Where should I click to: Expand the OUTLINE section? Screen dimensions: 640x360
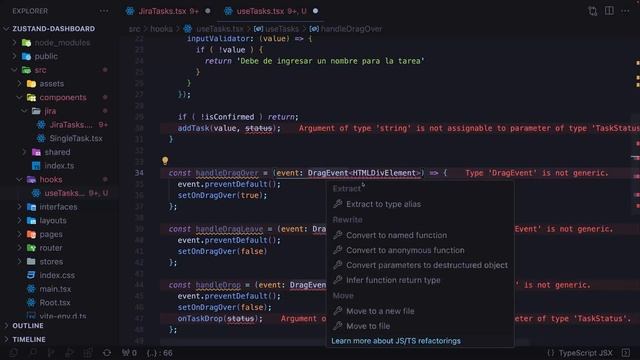(28, 326)
